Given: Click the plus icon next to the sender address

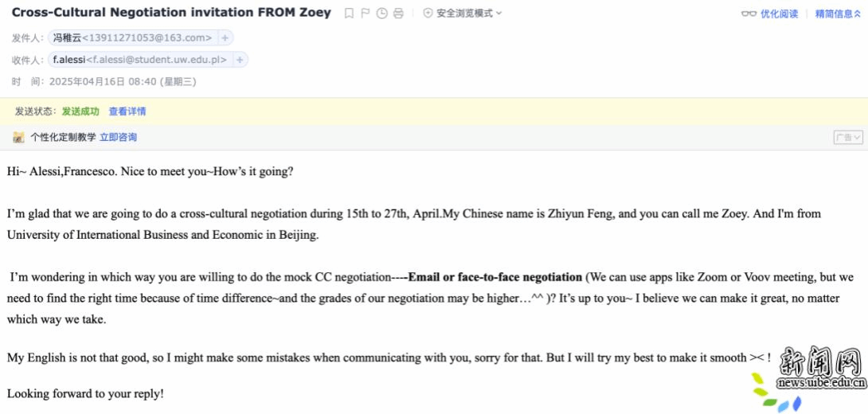Looking at the screenshot, I should 225,38.
